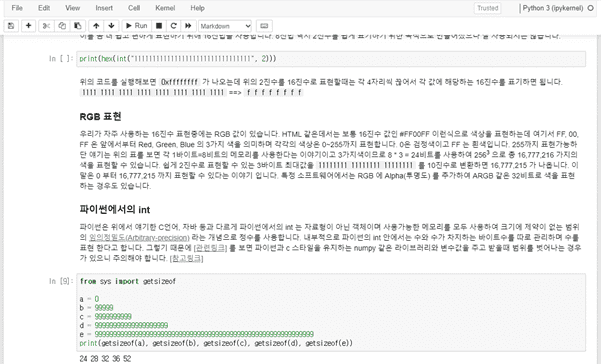Open the command palette keyboard icon
Image resolution: width=601 pixels, height=364 pixels.
pos(264,26)
